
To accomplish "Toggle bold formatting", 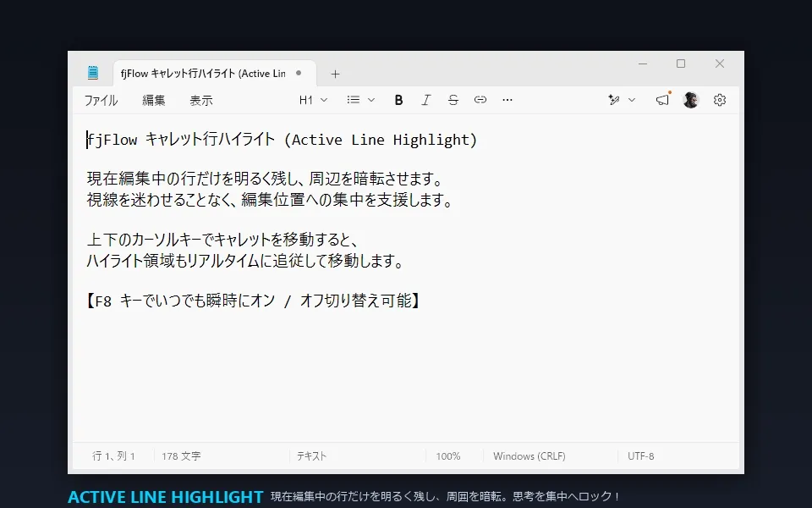I will pyautogui.click(x=398, y=100).
